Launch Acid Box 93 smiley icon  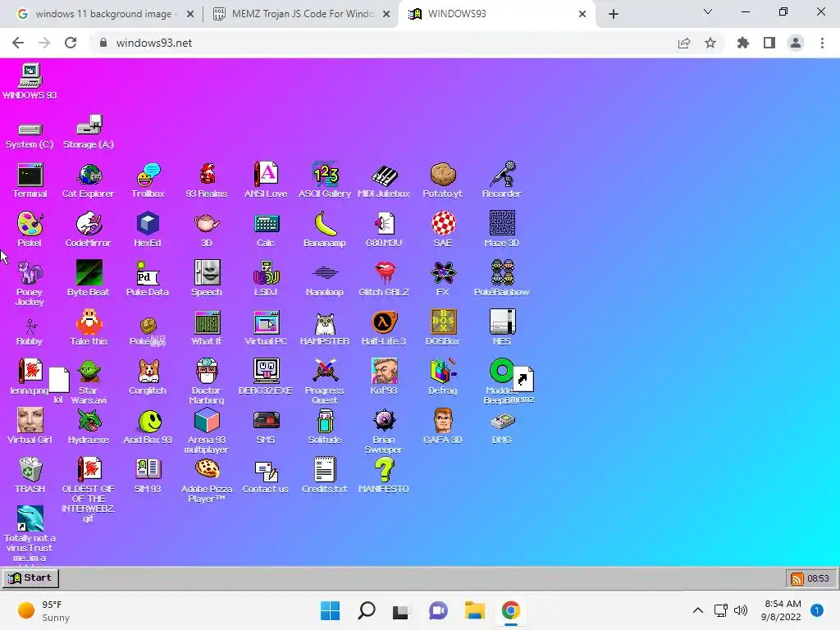pyautogui.click(x=148, y=427)
